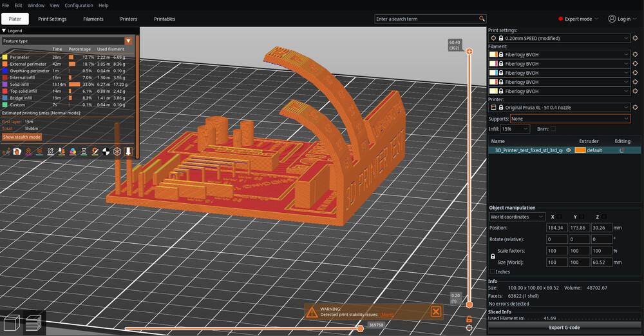Enable the Brim checkbox
The width and height of the screenshot is (644, 336).
coord(553,129)
